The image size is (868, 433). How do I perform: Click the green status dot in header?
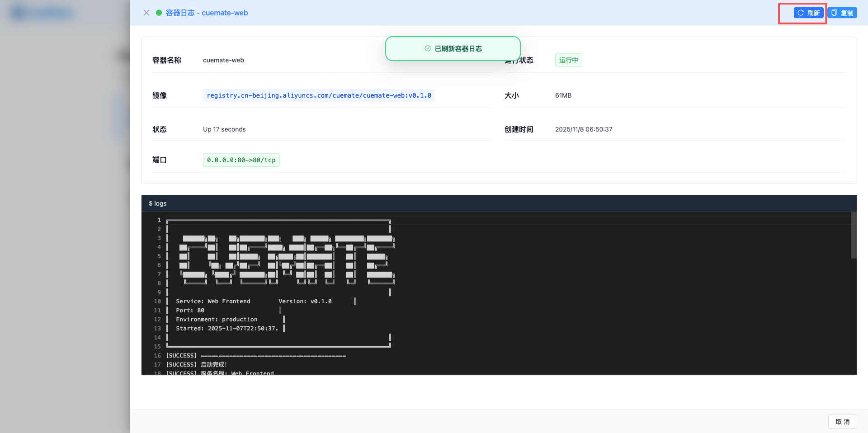(x=159, y=13)
